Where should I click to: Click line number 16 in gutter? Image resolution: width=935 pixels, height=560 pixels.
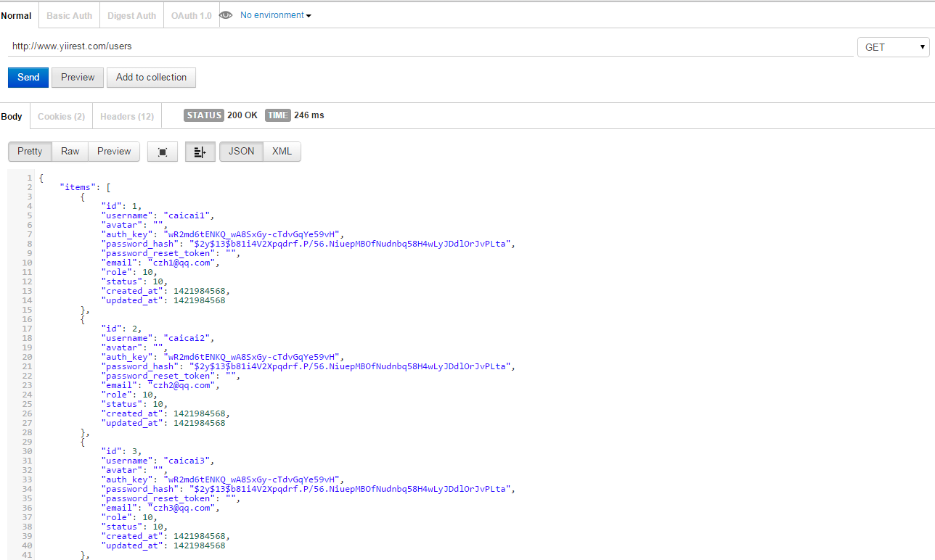coord(27,319)
